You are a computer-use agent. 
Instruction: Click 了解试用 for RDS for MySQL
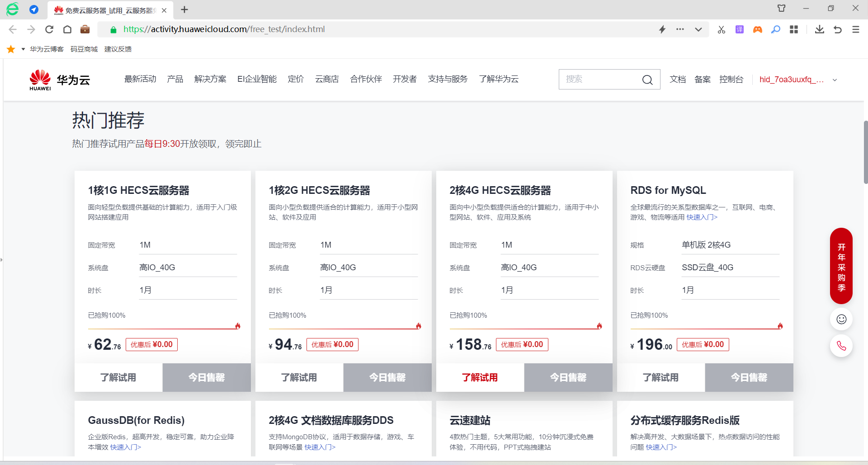(x=661, y=377)
